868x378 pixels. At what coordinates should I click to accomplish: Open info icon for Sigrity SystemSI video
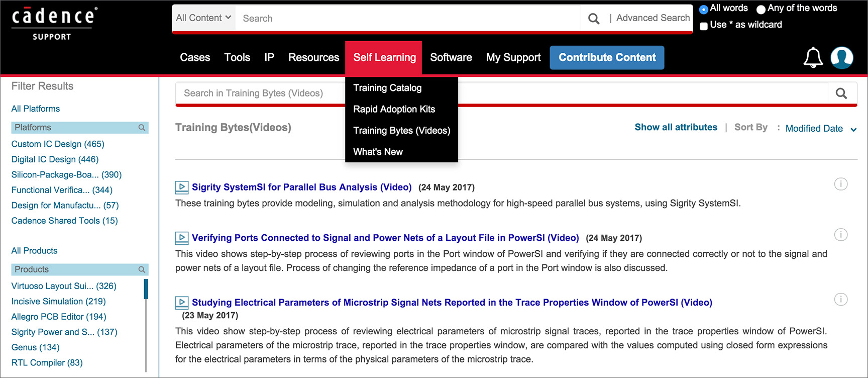[x=841, y=184]
